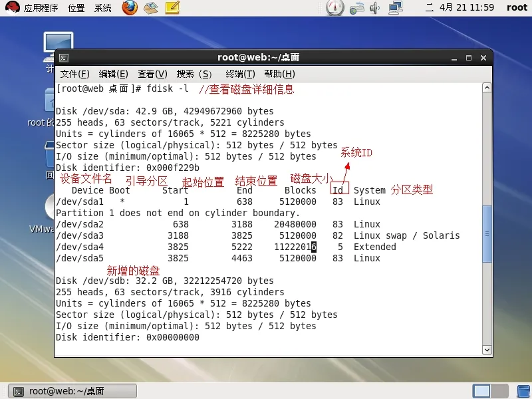
Task: Click the terminal scrollbar up arrow
Action: pyautogui.click(x=487, y=88)
